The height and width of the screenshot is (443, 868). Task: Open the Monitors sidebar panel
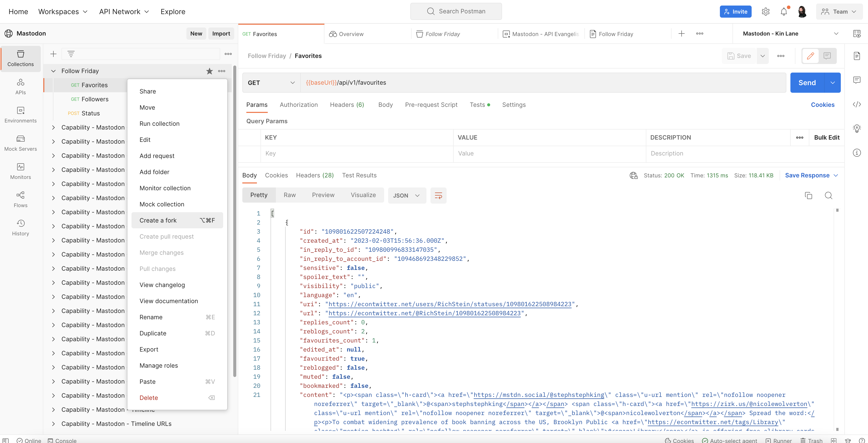coord(21,171)
